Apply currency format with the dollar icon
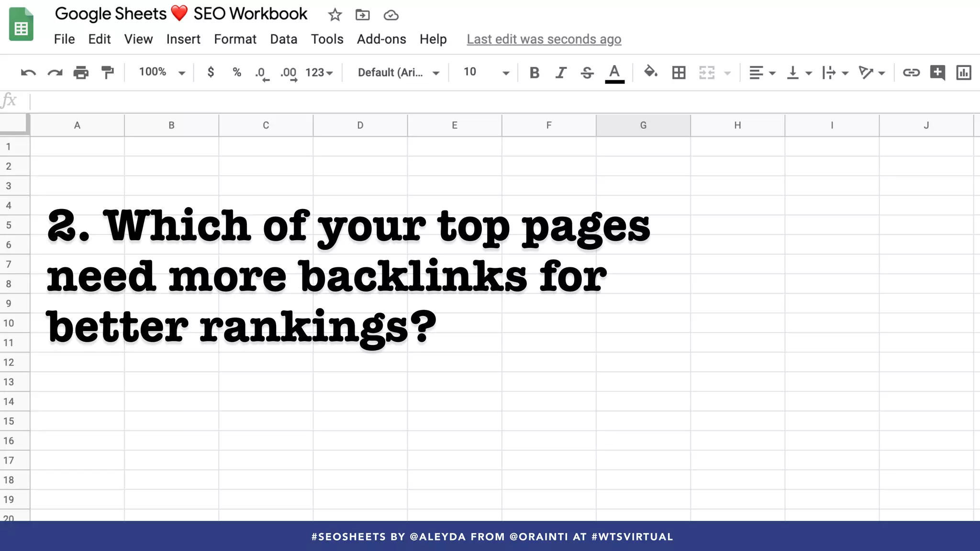The image size is (980, 551). coord(211,72)
